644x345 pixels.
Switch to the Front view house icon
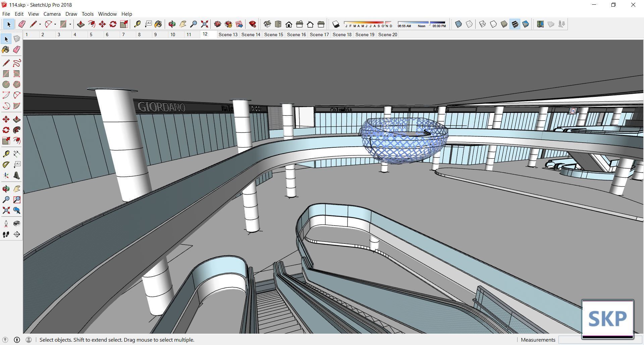pyautogui.click(x=289, y=24)
